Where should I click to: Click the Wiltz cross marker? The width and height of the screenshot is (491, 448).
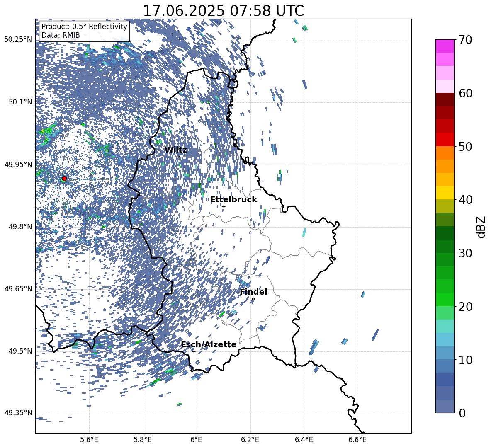(178, 157)
